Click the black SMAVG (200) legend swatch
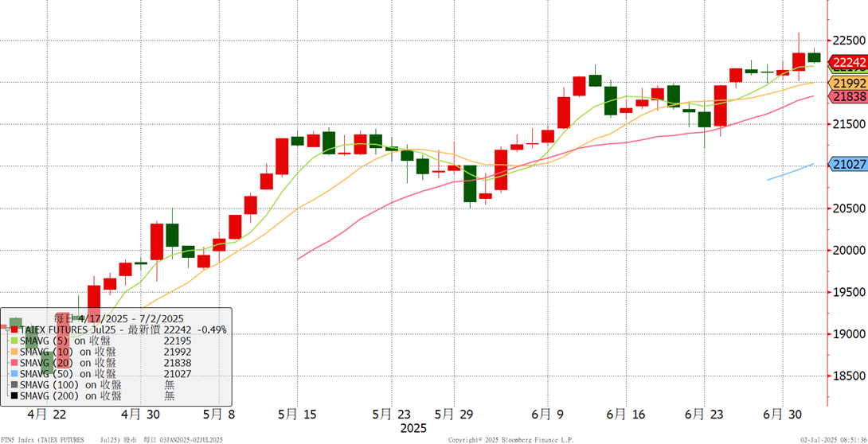The image size is (868, 444). 14,396
